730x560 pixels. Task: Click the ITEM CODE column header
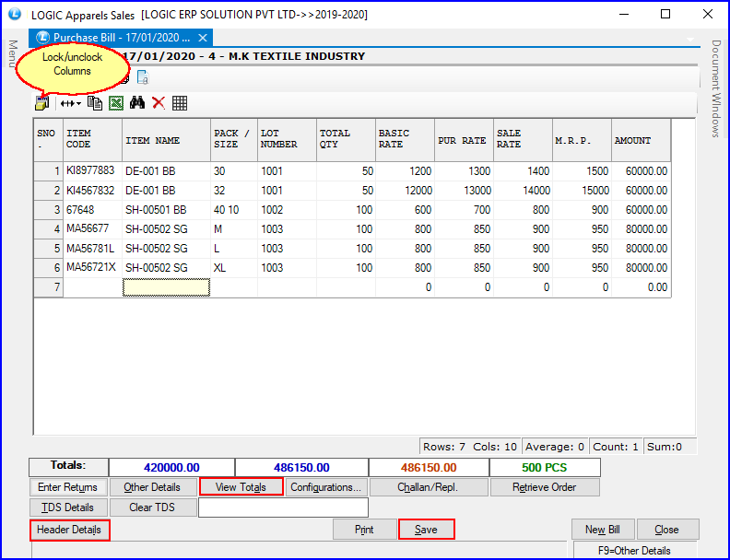(93, 140)
